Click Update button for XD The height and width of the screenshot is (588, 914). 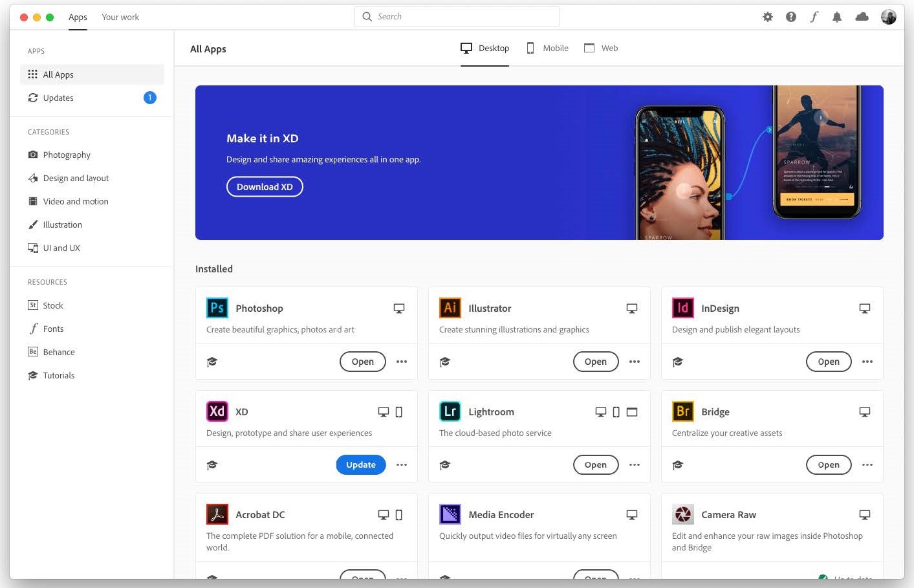(x=361, y=465)
